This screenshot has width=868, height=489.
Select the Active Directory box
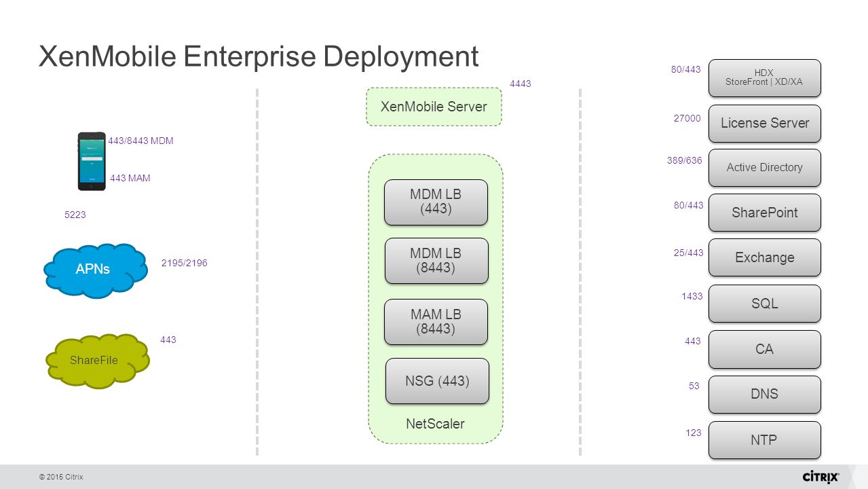[x=765, y=168]
